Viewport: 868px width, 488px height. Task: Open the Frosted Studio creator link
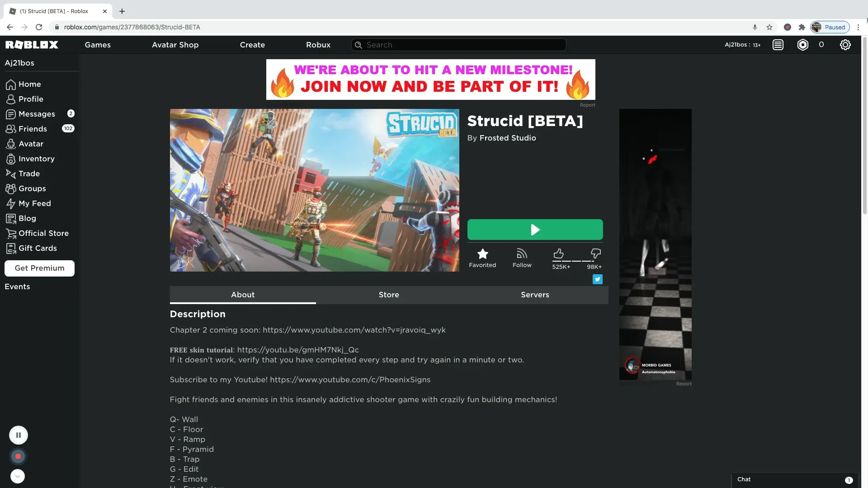pyautogui.click(x=507, y=138)
